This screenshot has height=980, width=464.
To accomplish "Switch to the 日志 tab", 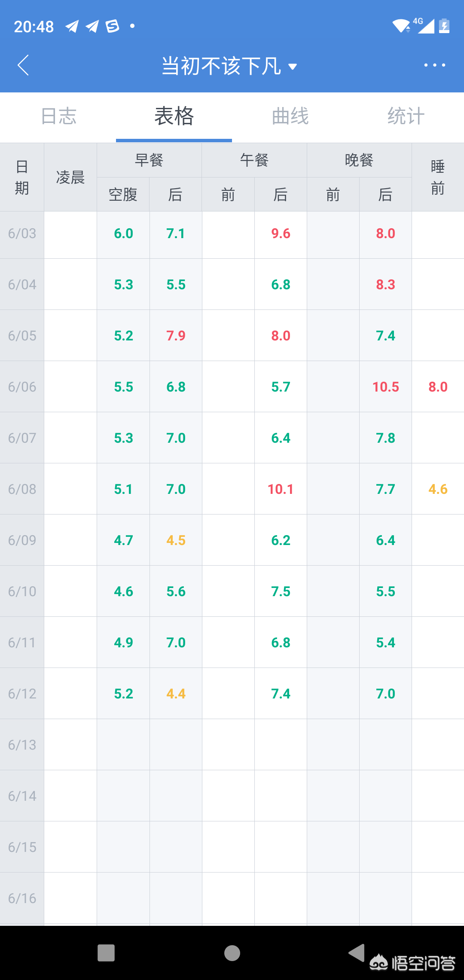I will 58,116.
